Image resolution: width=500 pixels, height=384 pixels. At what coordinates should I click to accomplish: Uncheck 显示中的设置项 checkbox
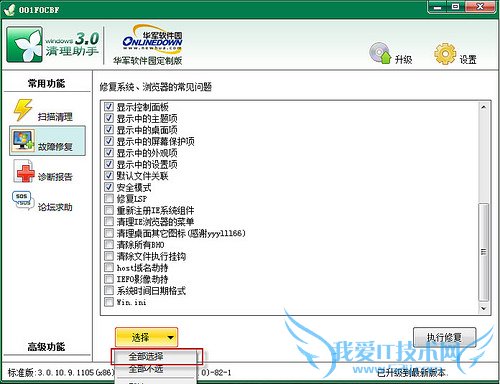[109, 164]
